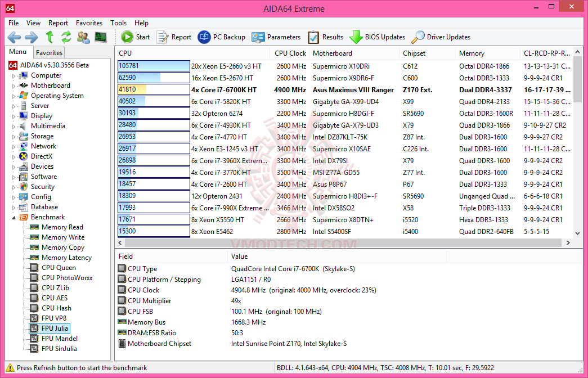The height and width of the screenshot is (378, 588).
Task: Open the View menu
Action: point(33,23)
